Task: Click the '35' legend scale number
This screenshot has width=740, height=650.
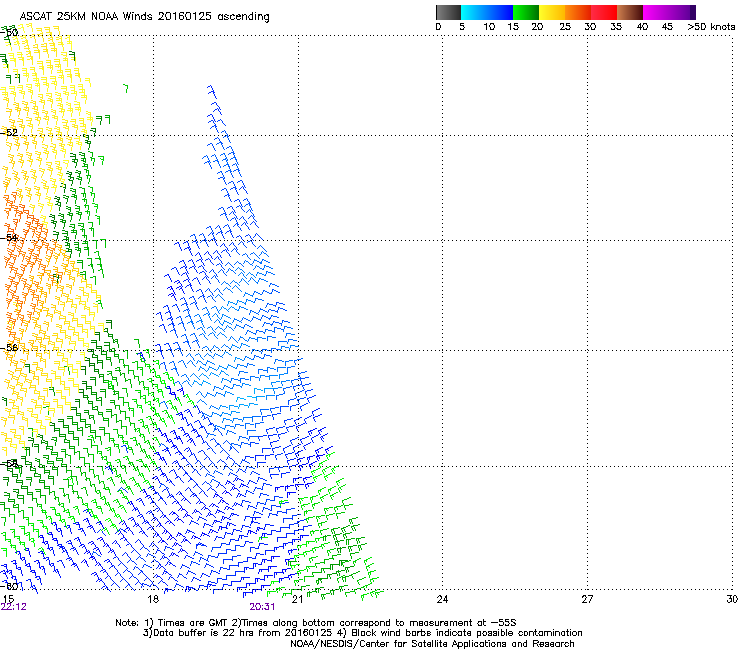Action: click(x=616, y=27)
